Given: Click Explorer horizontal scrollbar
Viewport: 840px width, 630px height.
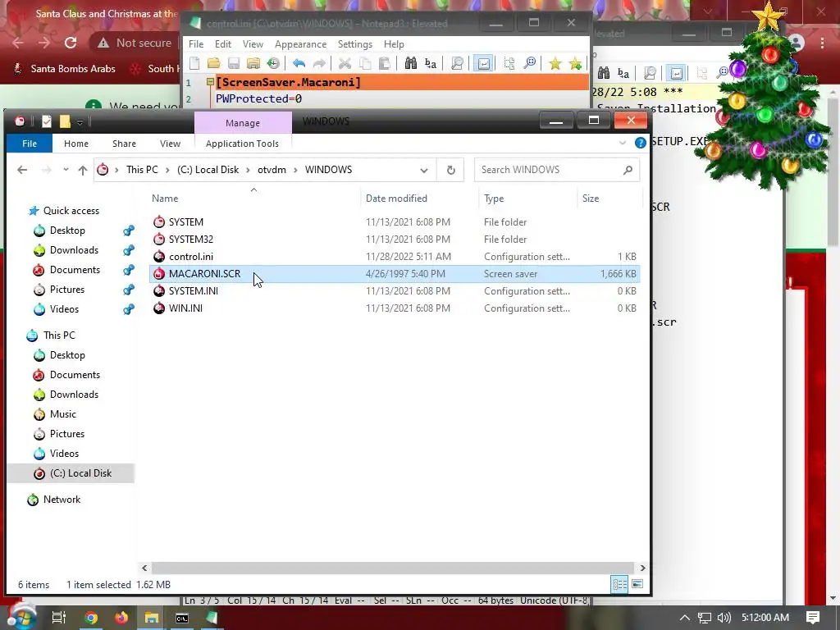Looking at the screenshot, I should point(393,568).
